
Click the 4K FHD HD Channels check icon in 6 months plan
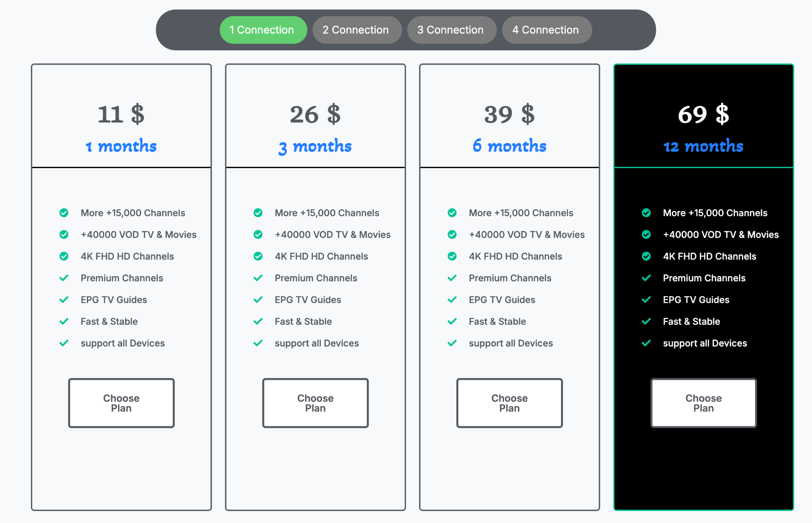(452, 256)
